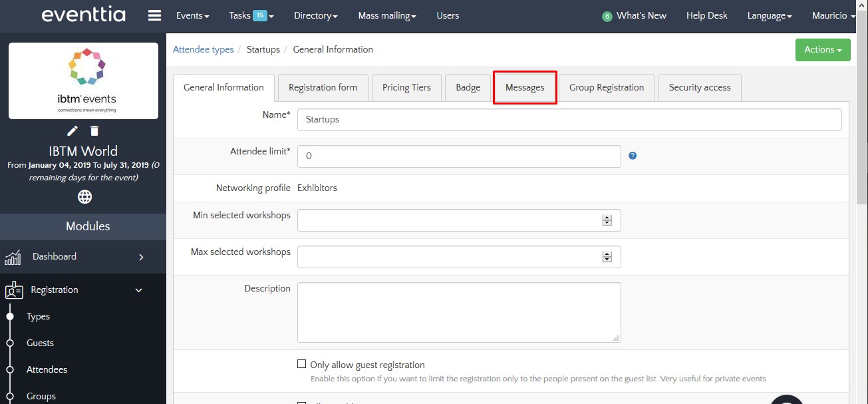Open the Events menu dropdown
This screenshot has height=404, width=868.
192,15
